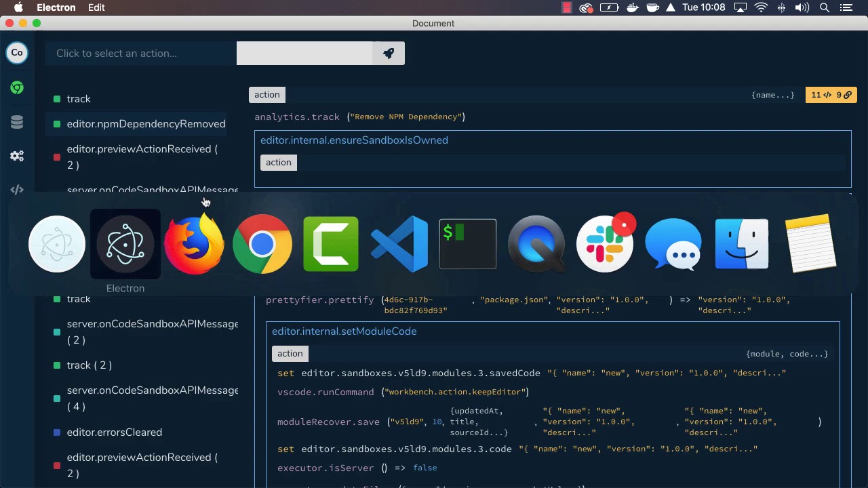Open Creative Cloud menu bar icon
Image resolution: width=868 pixels, height=488 pixels.
pyautogui.click(x=587, y=7)
